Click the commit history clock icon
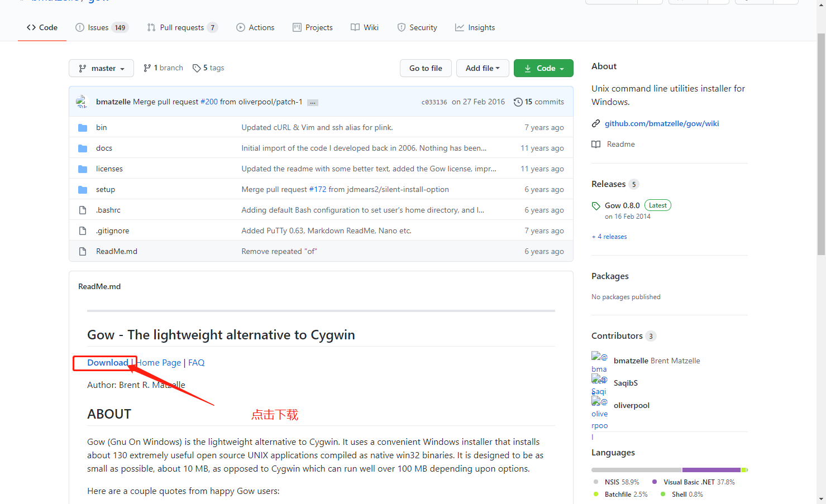826x504 pixels. (518, 102)
